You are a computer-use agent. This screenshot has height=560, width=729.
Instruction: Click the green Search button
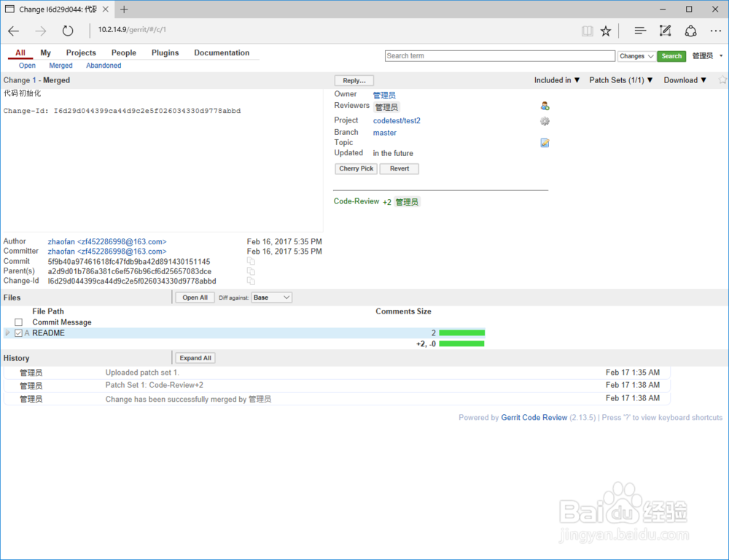pyautogui.click(x=671, y=56)
